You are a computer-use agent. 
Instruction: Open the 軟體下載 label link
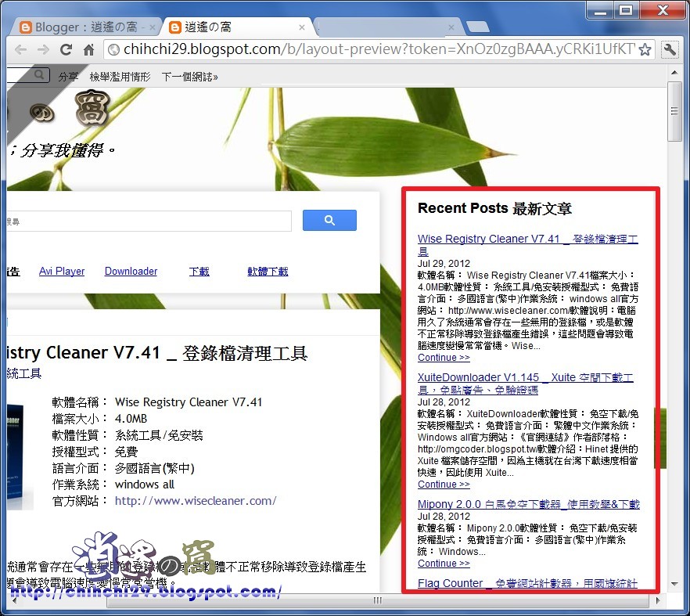(268, 272)
